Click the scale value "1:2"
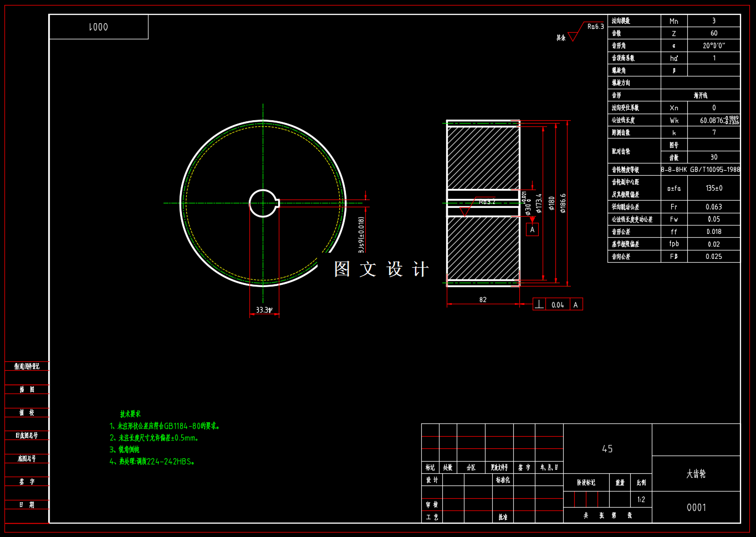 (x=641, y=500)
